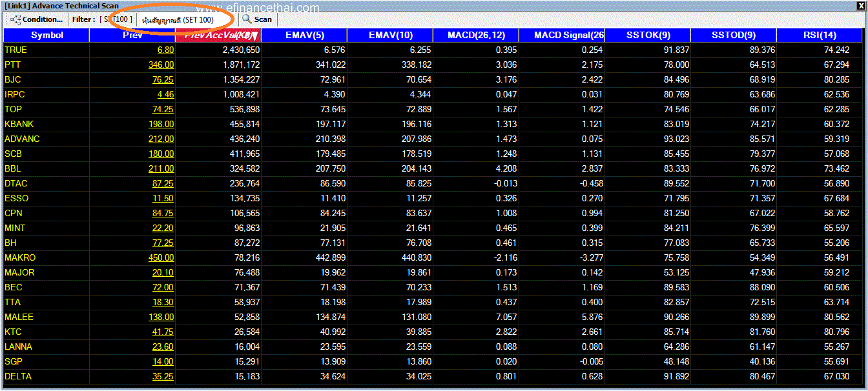Click the Scan magnifier button
The width and height of the screenshot is (868, 391).
click(x=257, y=19)
